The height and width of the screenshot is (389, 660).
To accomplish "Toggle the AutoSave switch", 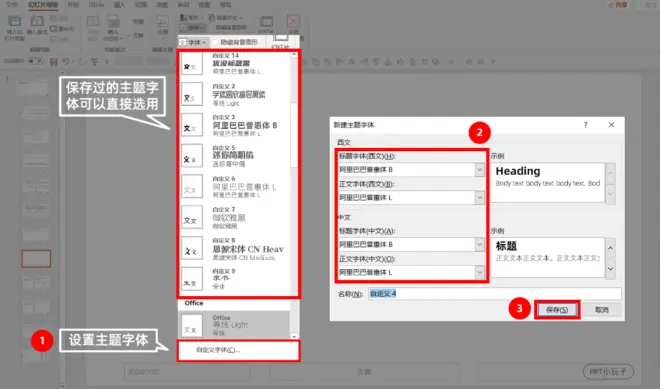I will [35, 61].
